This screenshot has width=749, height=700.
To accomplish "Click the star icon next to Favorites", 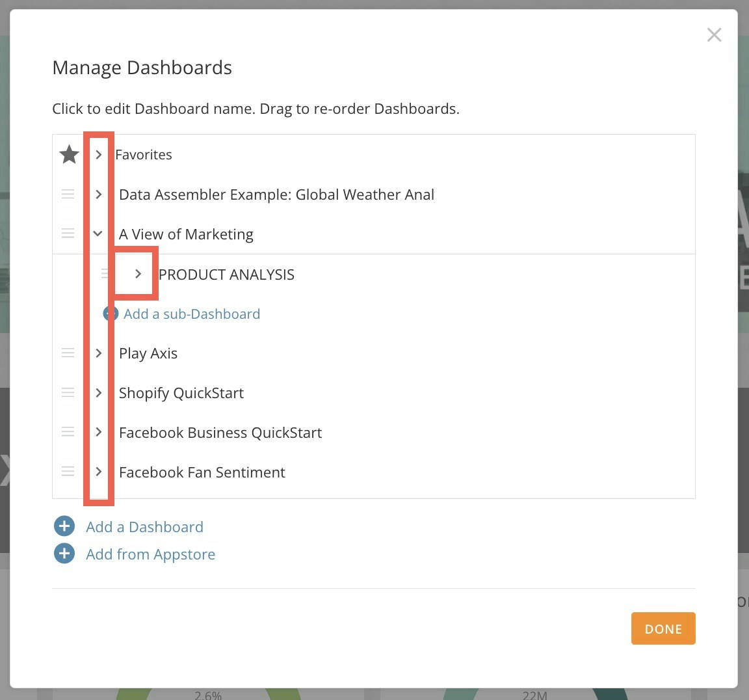I will tap(69, 154).
